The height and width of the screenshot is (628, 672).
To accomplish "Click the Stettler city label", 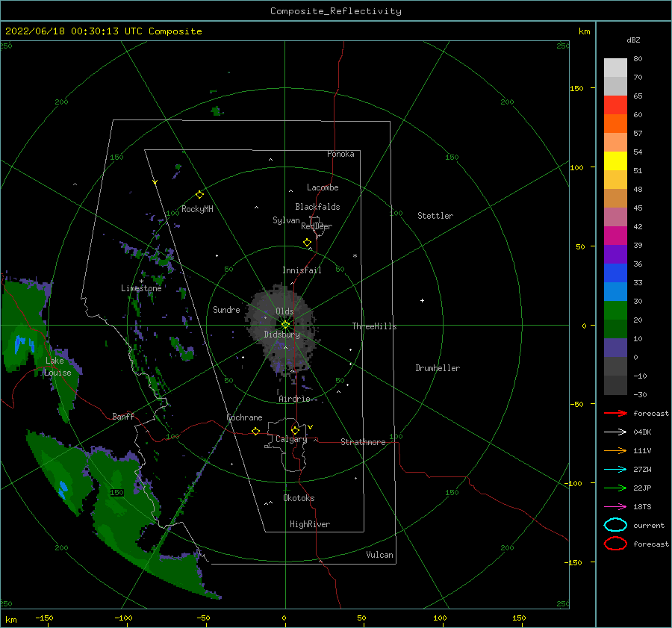I will [x=435, y=216].
